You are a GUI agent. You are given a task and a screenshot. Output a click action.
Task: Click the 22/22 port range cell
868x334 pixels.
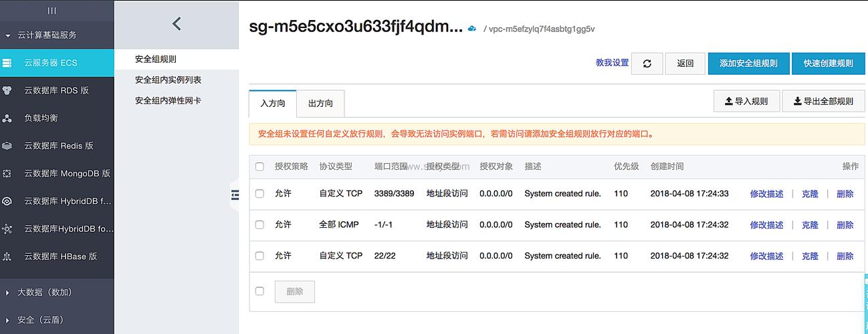(x=385, y=256)
